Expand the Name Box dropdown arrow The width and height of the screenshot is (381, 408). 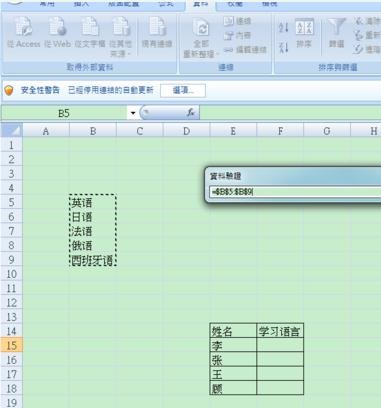[x=133, y=113]
